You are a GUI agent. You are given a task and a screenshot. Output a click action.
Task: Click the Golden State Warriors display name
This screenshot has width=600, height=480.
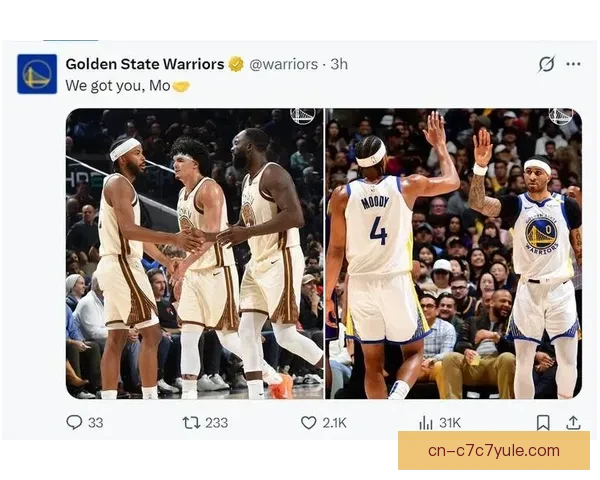click(145, 64)
